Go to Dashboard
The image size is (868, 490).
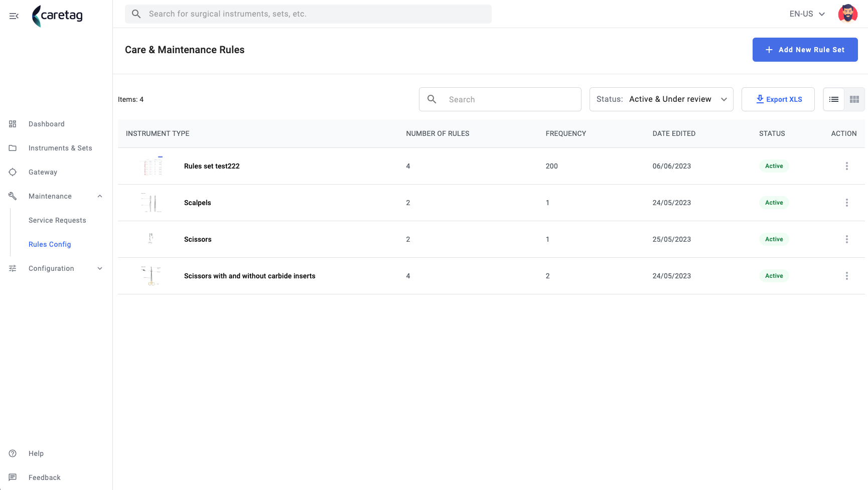click(46, 124)
